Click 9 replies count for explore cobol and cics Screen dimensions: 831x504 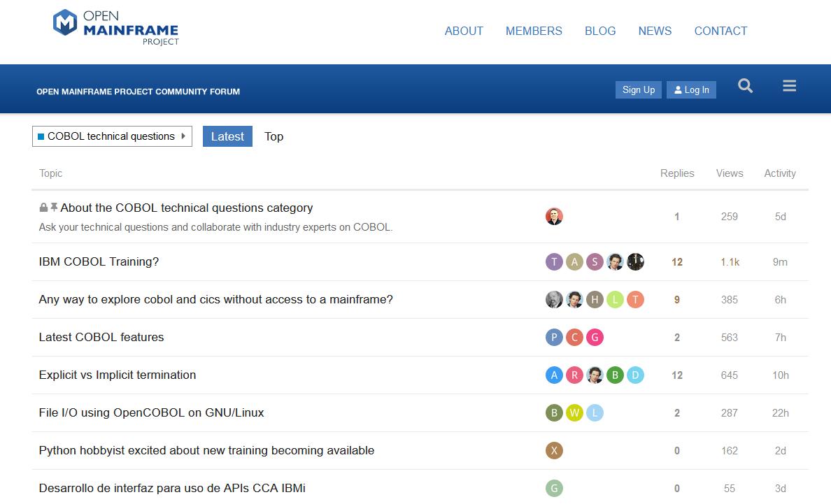click(x=677, y=300)
